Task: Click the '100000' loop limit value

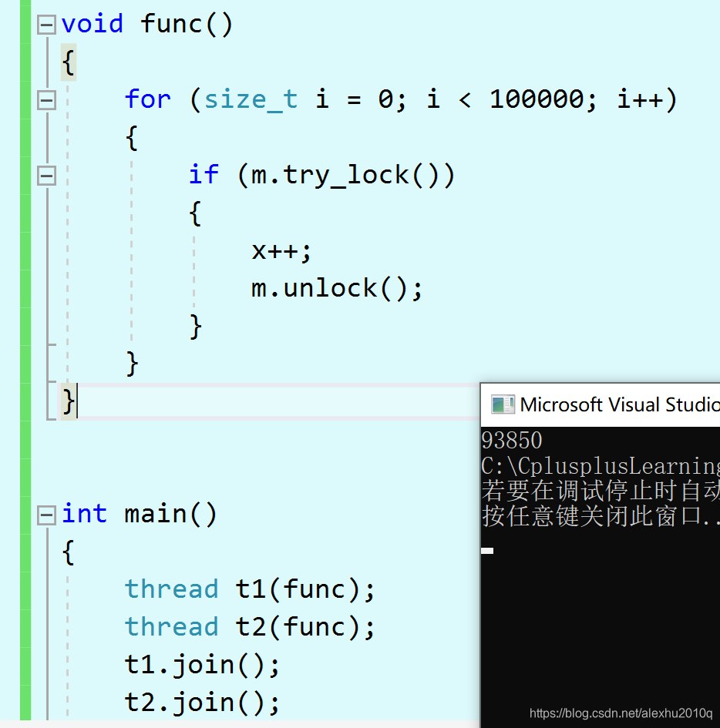Action: tap(537, 99)
